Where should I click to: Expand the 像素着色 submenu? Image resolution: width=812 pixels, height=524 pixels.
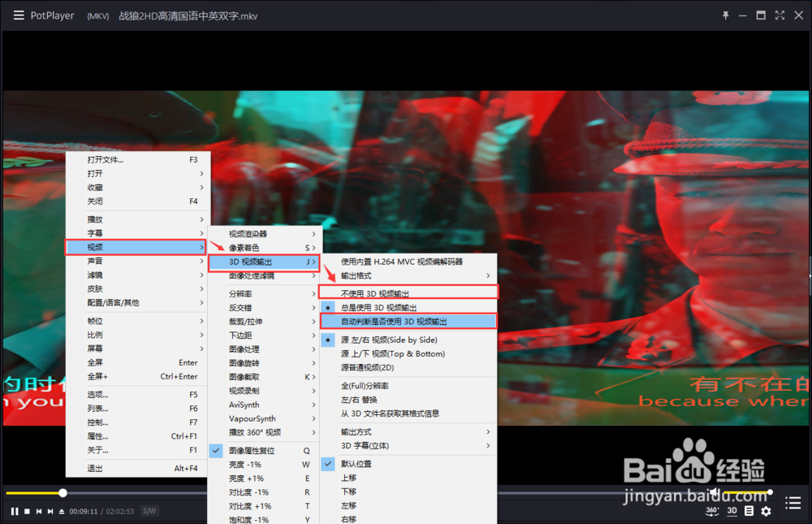coord(264,248)
